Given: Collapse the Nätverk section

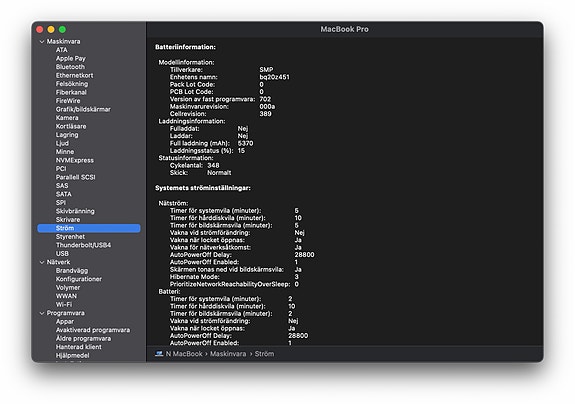Looking at the screenshot, I should (x=41, y=262).
